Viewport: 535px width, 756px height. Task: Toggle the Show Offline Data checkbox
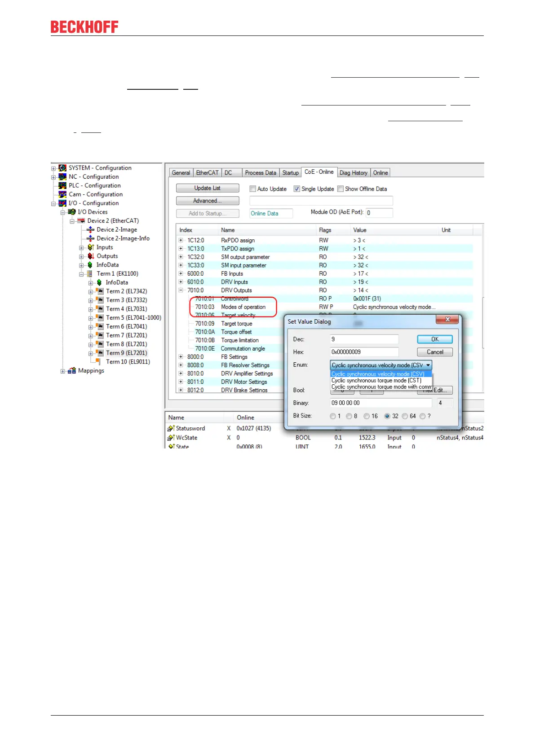pos(340,189)
